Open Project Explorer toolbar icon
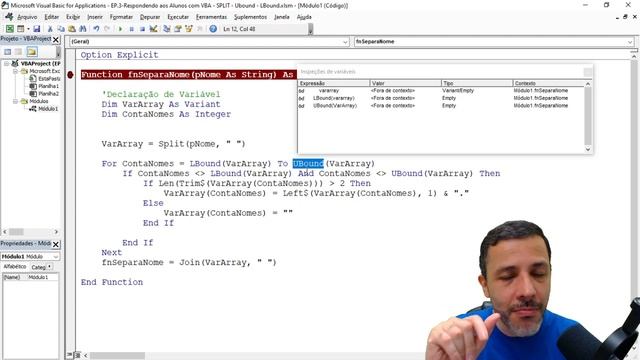 (x=167, y=29)
